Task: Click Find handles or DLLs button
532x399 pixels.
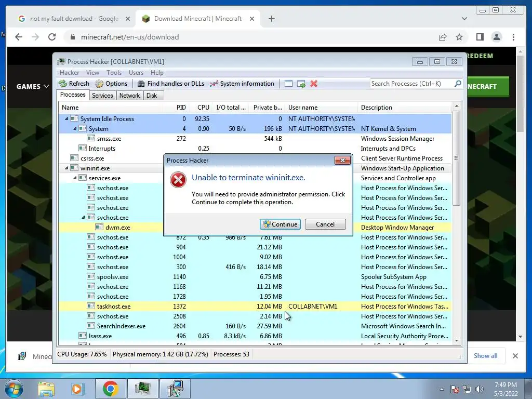Action: [171, 84]
